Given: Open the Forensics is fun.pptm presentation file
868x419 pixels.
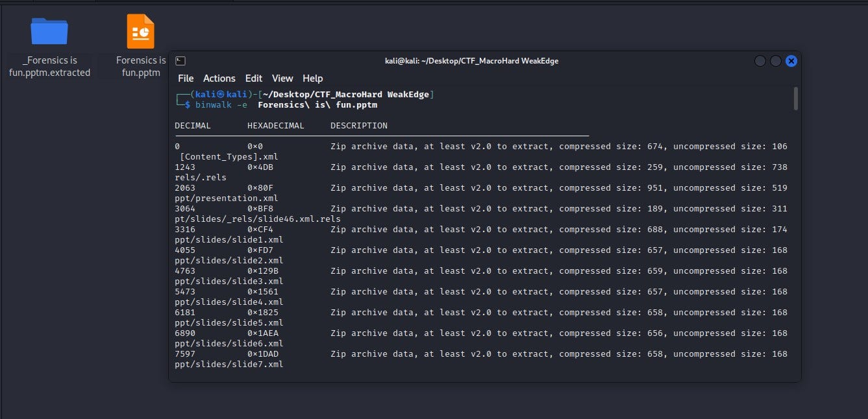Looking at the screenshot, I should (140, 30).
